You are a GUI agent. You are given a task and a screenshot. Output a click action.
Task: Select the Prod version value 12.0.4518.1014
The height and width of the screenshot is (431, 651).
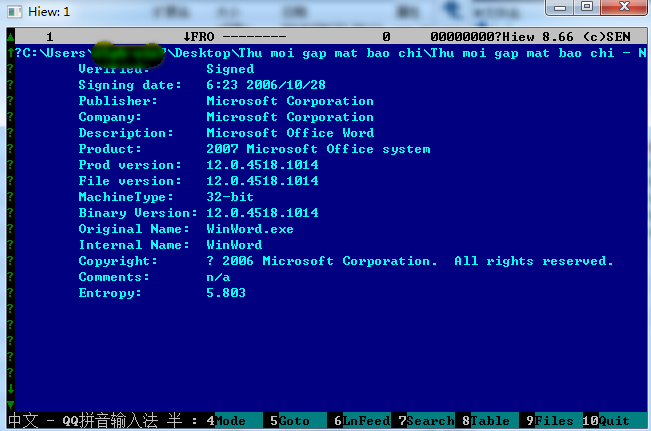coord(262,165)
